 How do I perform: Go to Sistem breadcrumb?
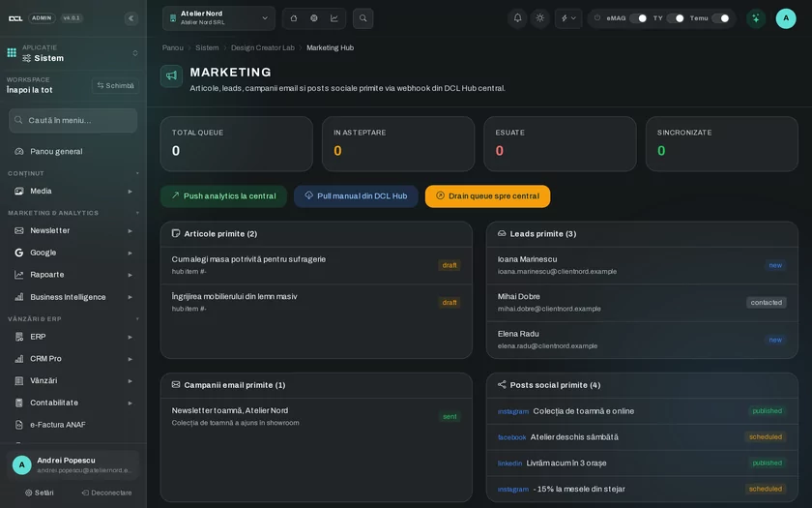click(207, 47)
